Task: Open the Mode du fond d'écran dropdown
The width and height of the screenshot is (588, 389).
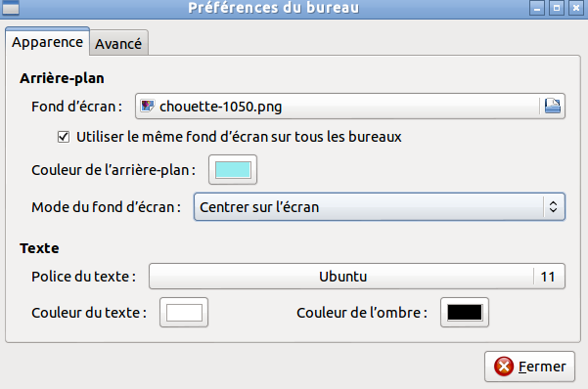Action: point(380,207)
